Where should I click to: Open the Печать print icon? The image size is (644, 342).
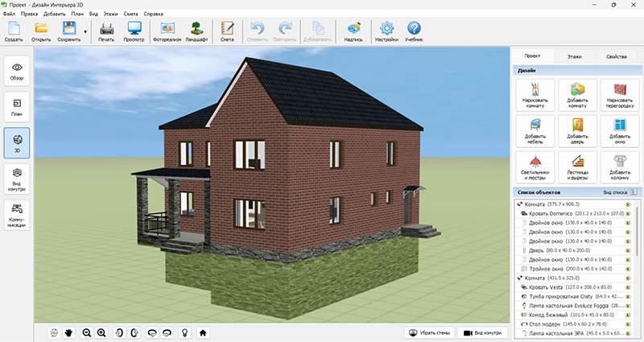click(x=106, y=31)
